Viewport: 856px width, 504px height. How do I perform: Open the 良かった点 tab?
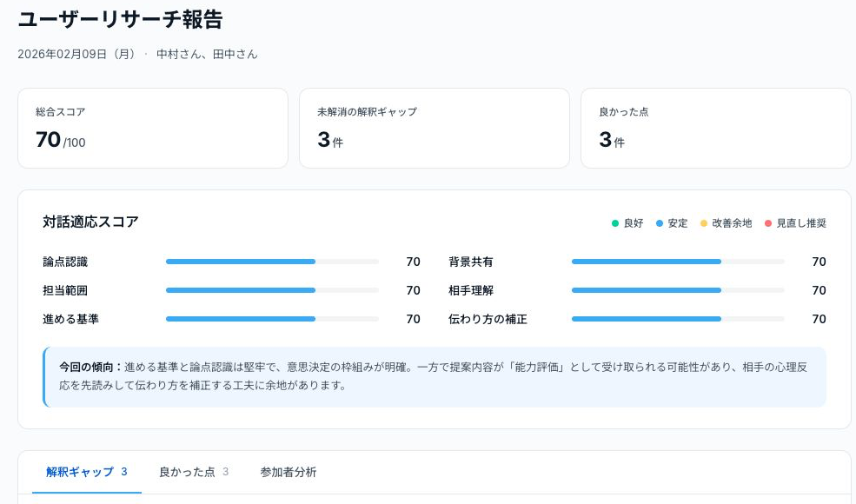pyautogui.click(x=193, y=473)
